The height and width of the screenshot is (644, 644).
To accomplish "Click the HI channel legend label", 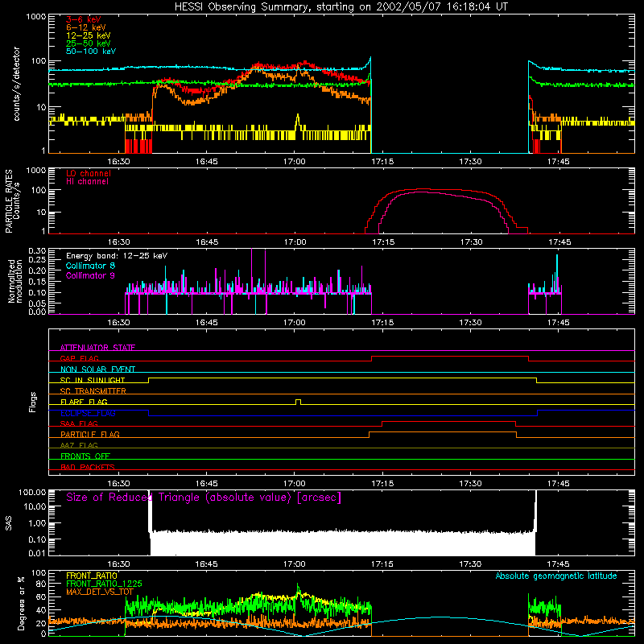I will tap(87, 181).
